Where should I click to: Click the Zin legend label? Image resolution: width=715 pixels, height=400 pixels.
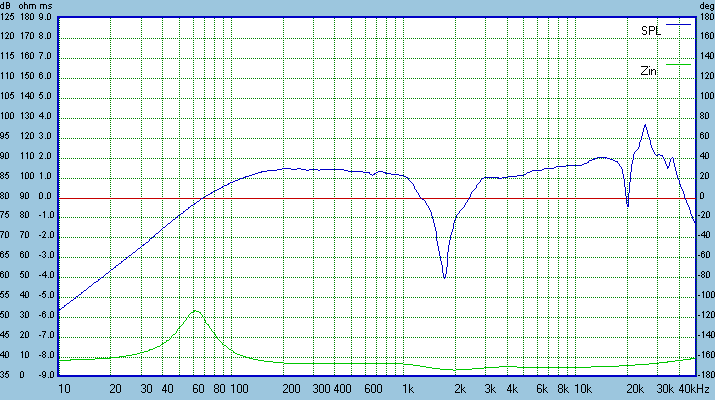648,71
